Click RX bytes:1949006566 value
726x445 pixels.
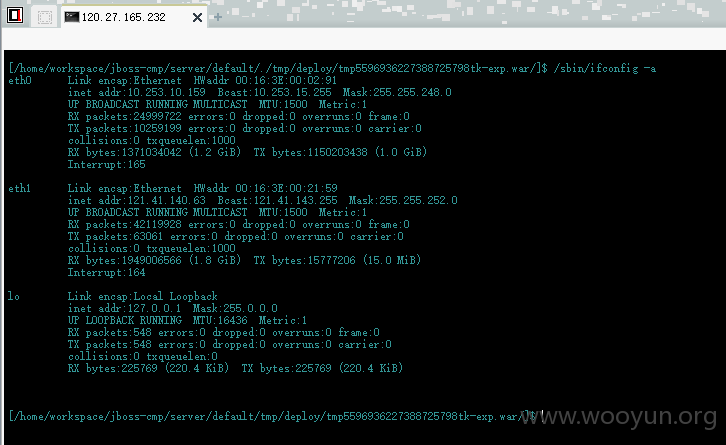tap(125, 260)
